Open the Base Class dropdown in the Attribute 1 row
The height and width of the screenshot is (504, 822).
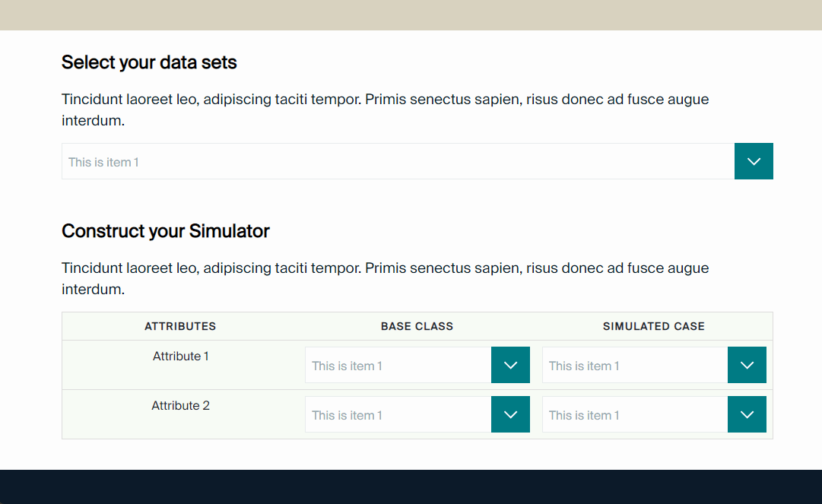[395, 365]
